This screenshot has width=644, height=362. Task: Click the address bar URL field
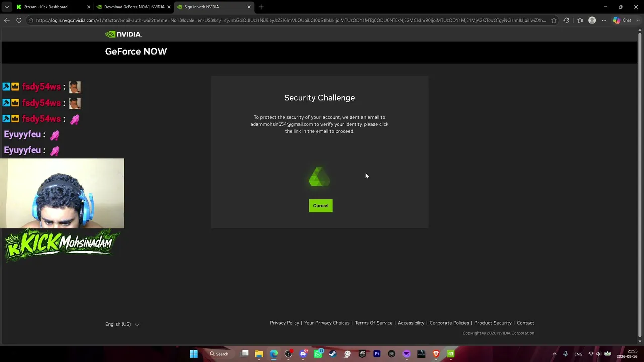click(x=291, y=20)
